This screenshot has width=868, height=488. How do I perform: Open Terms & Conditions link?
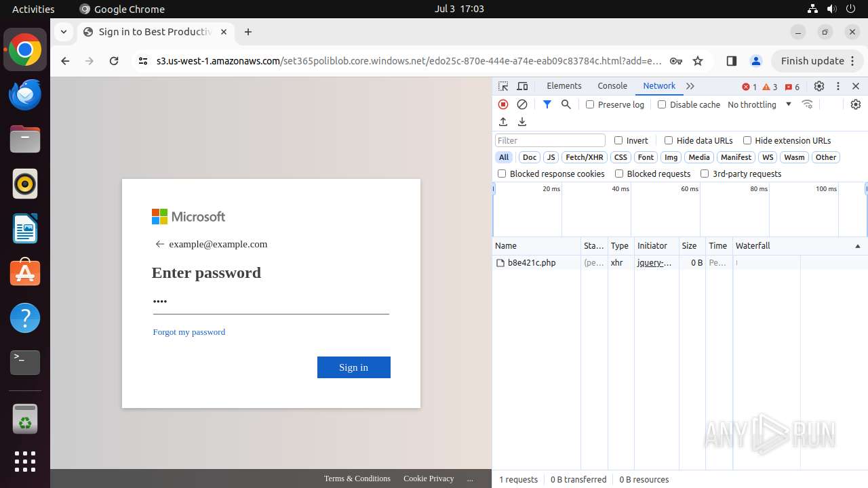pyautogui.click(x=357, y=479)
